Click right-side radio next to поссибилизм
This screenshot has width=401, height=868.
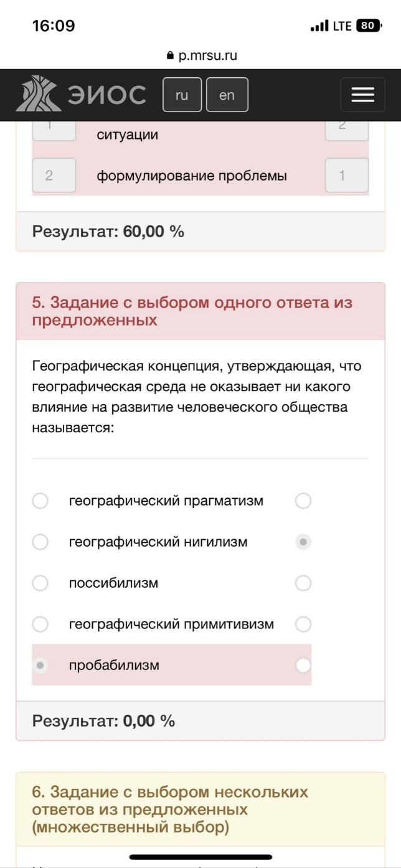pos(303,583)
